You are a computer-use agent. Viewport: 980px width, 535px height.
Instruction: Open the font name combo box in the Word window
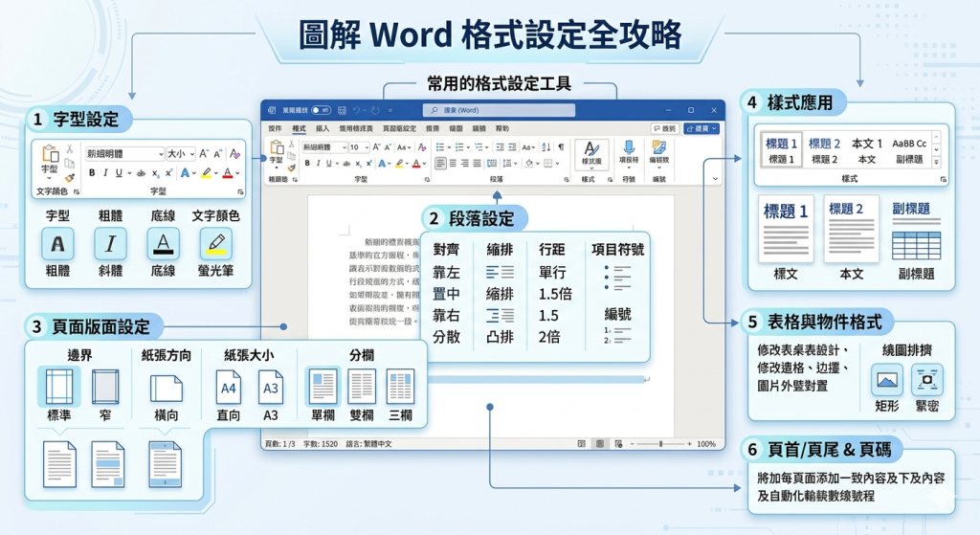pyautogui.click(x=325, y=147)
